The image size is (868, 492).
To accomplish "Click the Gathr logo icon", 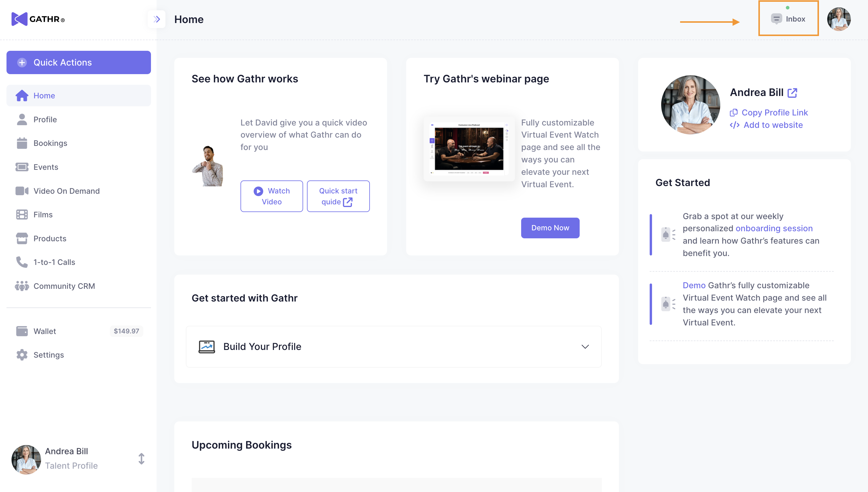I will [x=19, y=19].
